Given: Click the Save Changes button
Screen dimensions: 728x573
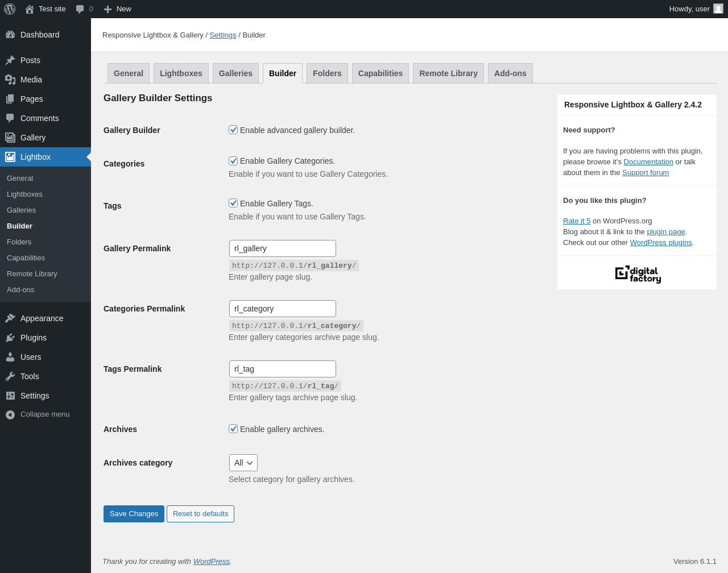Looking at the screenshot, I should click(x=134, y=514).
